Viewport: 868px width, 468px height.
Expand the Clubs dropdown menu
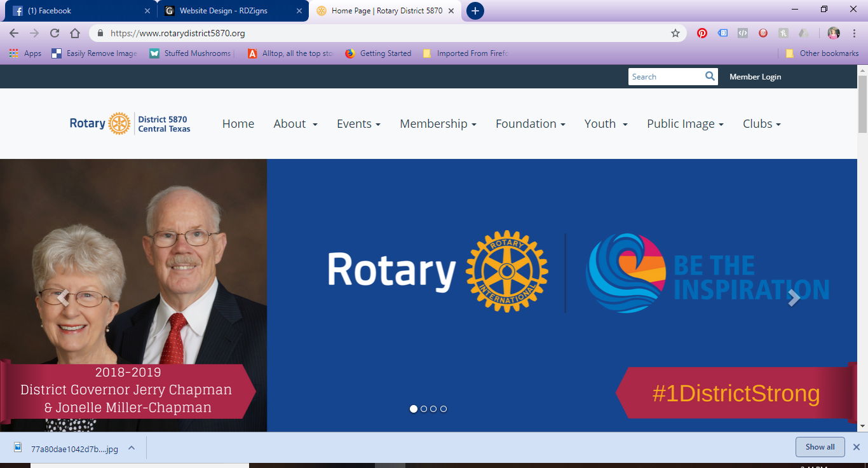(x=761, y=124)
